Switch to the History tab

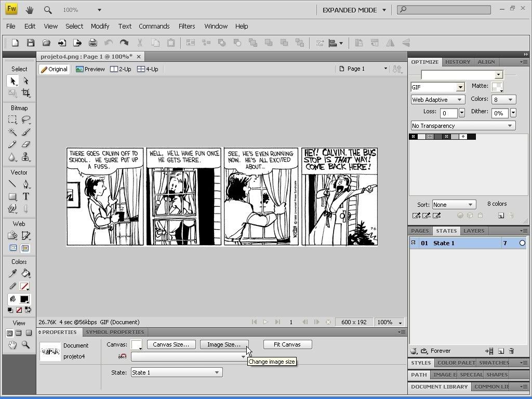(458, 62)
